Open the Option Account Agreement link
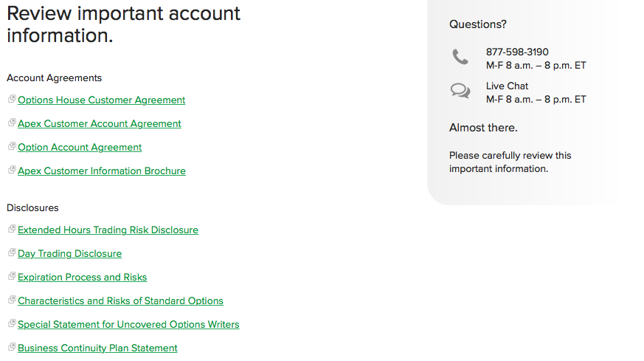This screenshot has height=361, width=644. point(80,148)
